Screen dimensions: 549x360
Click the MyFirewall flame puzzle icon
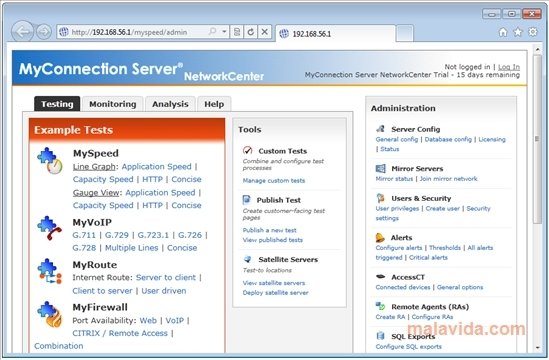[49, 314]
